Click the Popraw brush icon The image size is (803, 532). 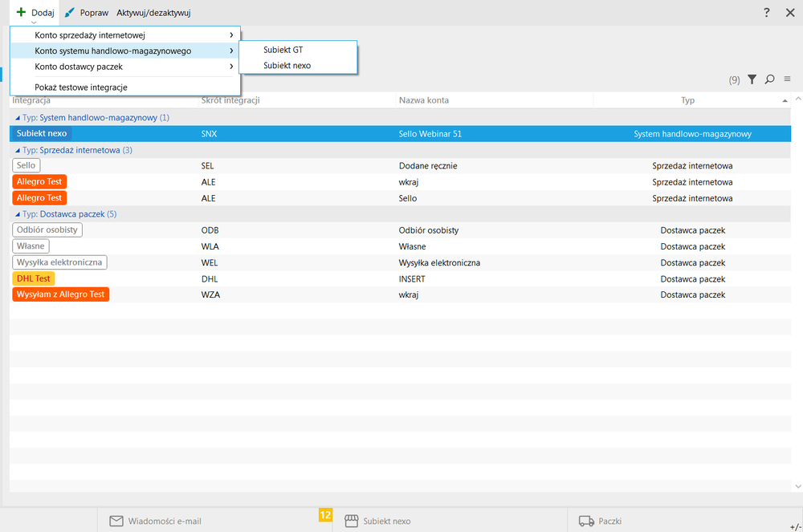click(70, 13)
